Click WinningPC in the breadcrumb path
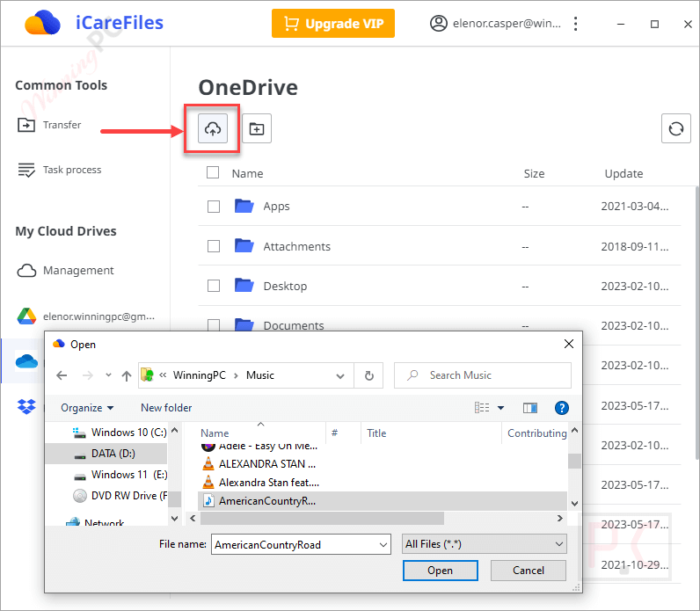 tap(199, 375)
